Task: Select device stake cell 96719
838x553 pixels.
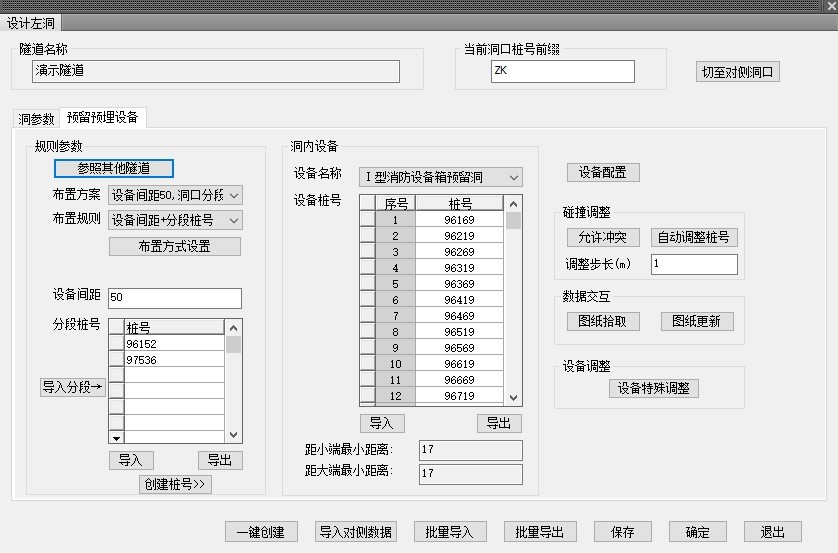Action: point(459,396)
